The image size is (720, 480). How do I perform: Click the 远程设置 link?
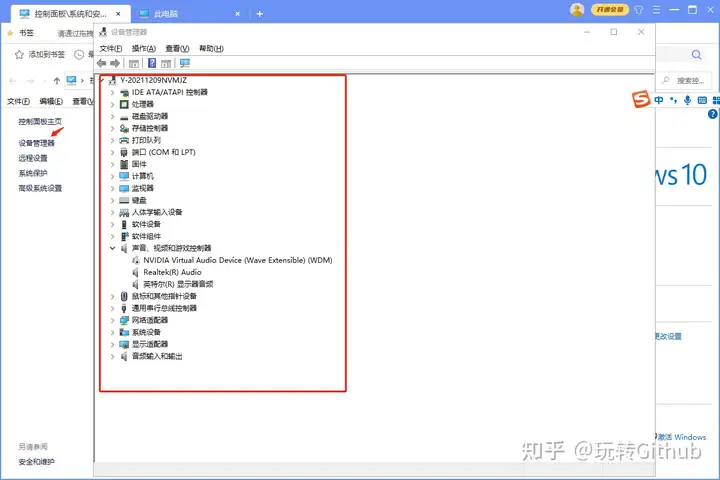33,158
